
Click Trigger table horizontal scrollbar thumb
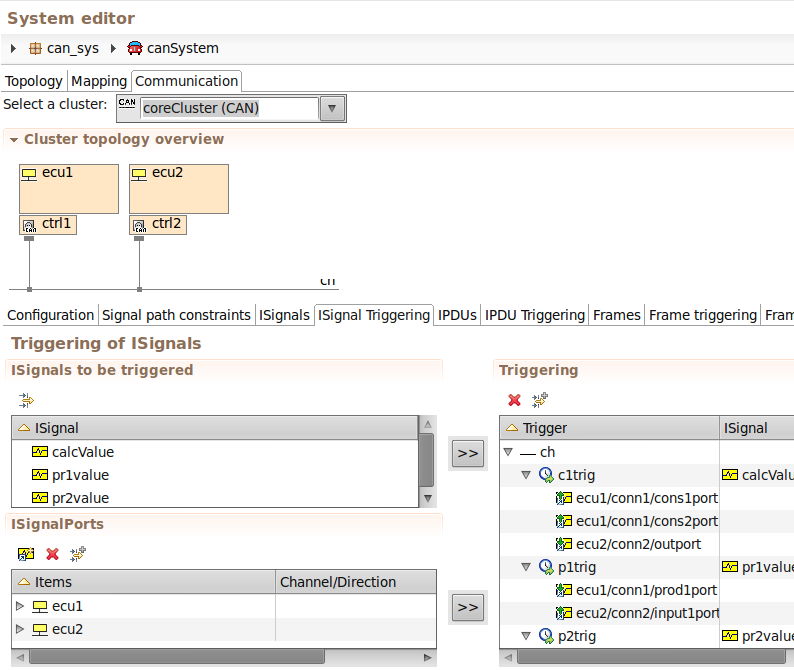point(651,657)
